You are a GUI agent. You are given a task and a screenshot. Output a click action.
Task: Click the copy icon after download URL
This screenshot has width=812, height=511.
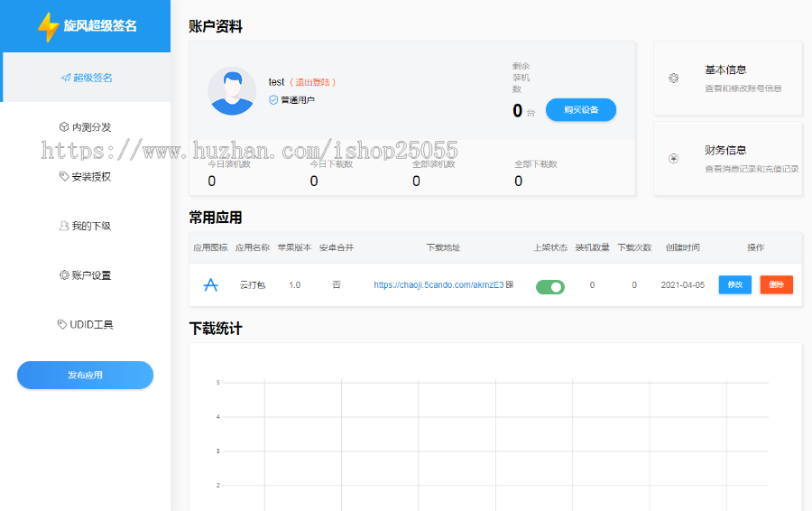[510, 284]
